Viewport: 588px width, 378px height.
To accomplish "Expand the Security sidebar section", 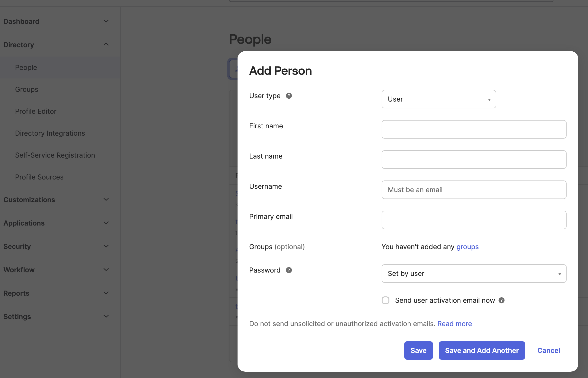I will 106,246.
